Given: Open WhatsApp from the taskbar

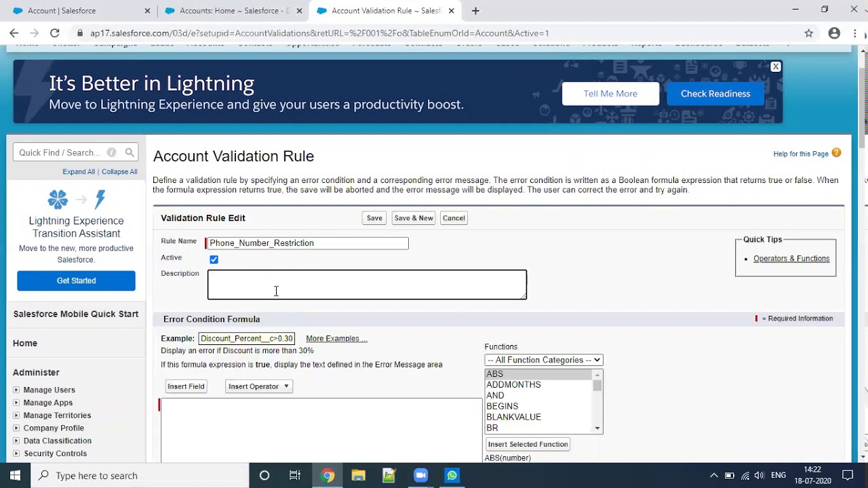Looking at the screenshot, I should (x=452, y=475).
